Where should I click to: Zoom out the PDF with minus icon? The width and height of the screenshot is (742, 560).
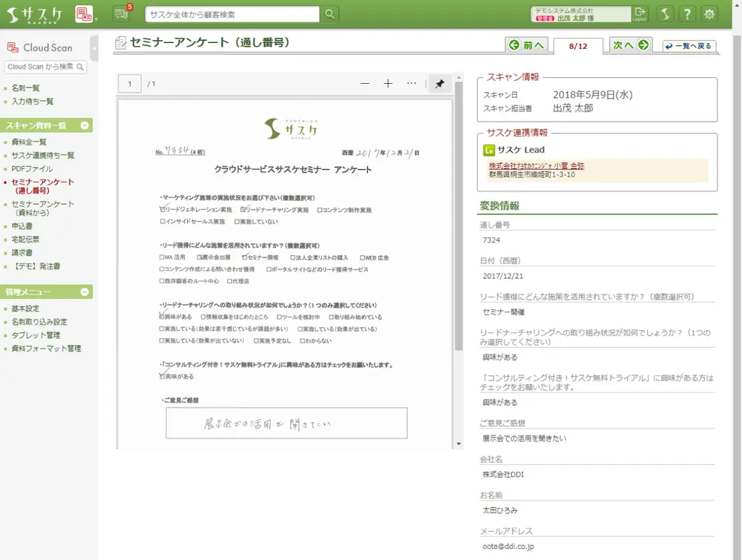pos(365,84)
